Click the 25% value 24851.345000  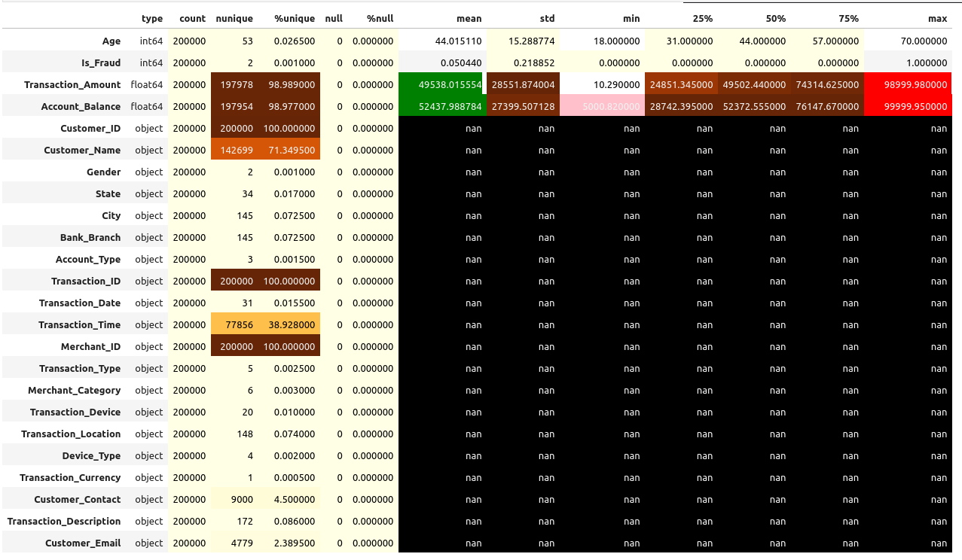[681, 84]
